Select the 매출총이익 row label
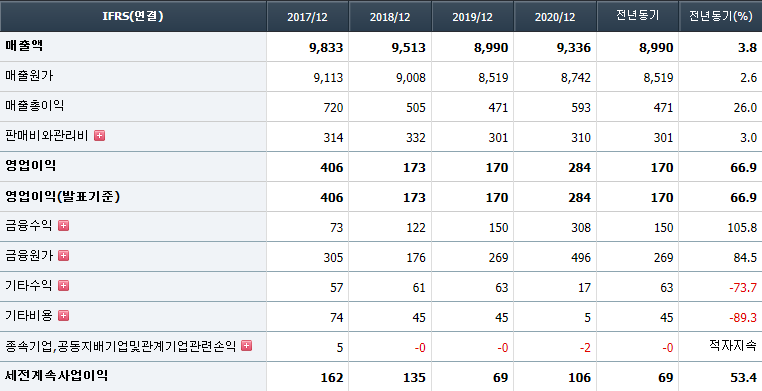This screenshot has width=762, height=391. pos(35,105)
